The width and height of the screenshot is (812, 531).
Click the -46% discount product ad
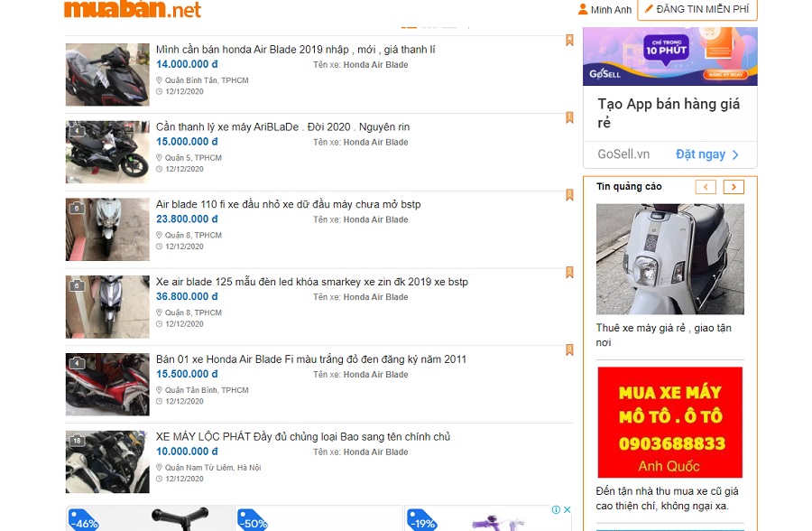pos(150,518)
